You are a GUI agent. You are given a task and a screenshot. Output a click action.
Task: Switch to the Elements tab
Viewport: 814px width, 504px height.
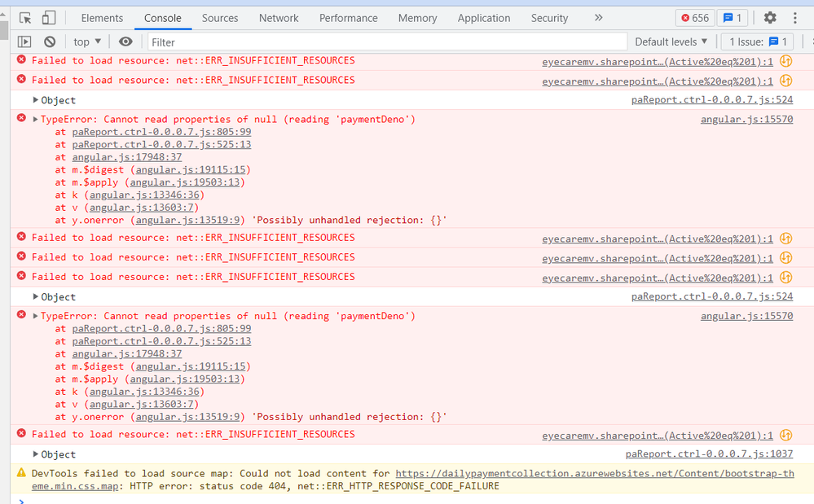[103, 18]
